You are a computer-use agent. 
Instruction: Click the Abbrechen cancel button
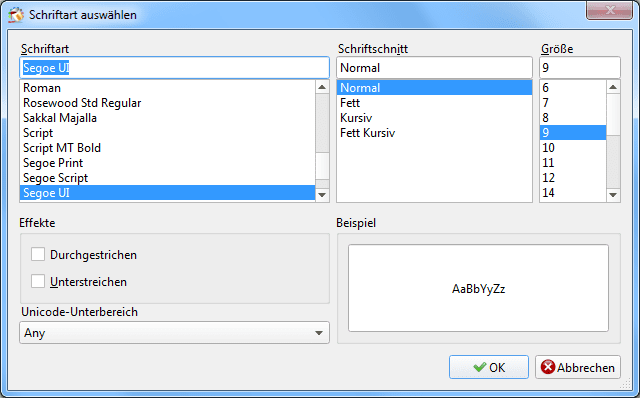(578, 367)
